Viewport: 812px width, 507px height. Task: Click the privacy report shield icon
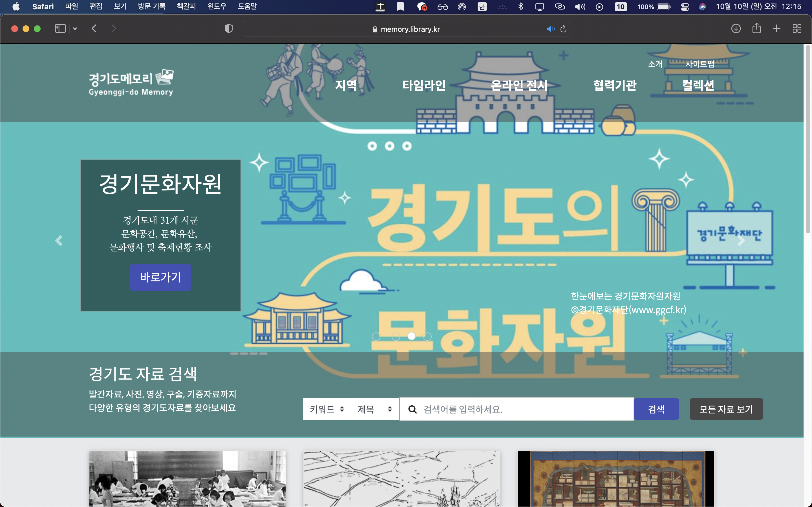click(x=228, y=29)
